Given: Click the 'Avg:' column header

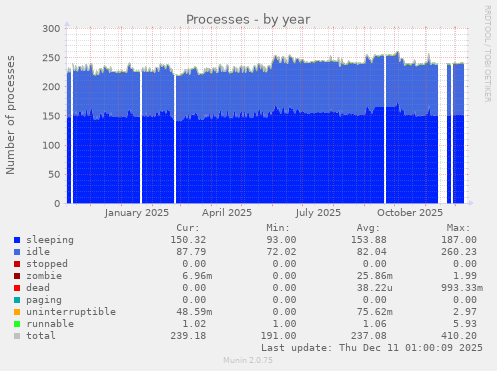Looking at the screenshot, I should pyautogui.click(x=368, y=228).
